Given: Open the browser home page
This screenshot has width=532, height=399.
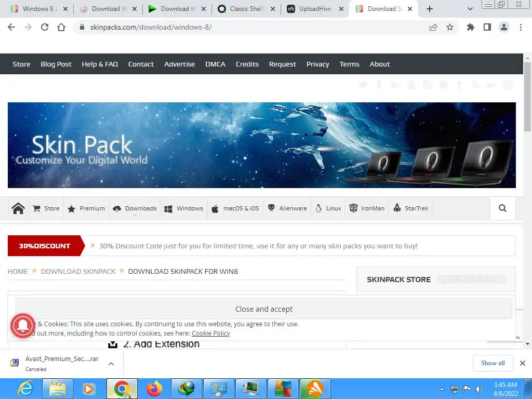Looking at the screenshot, I should click(61, 27).
